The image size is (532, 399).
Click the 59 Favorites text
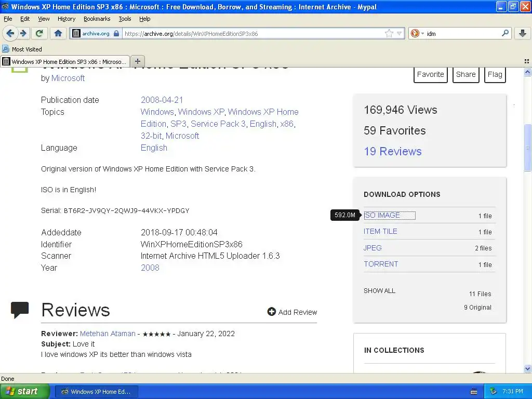coord(395,130)
